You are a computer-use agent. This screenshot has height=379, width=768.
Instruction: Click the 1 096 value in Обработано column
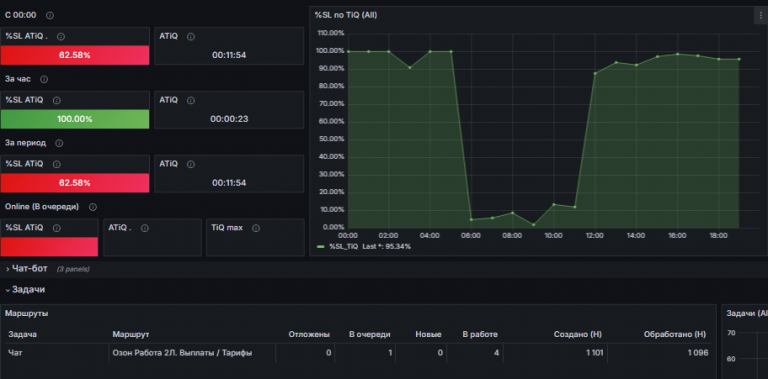(698, 353)
